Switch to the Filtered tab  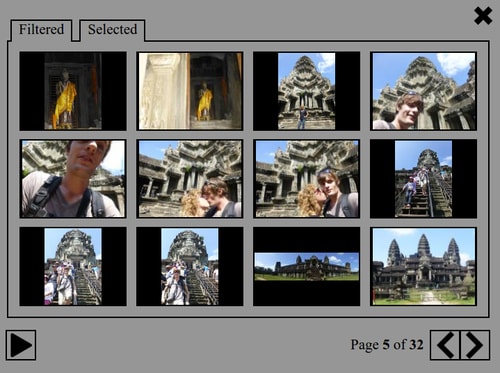[41, 30]
